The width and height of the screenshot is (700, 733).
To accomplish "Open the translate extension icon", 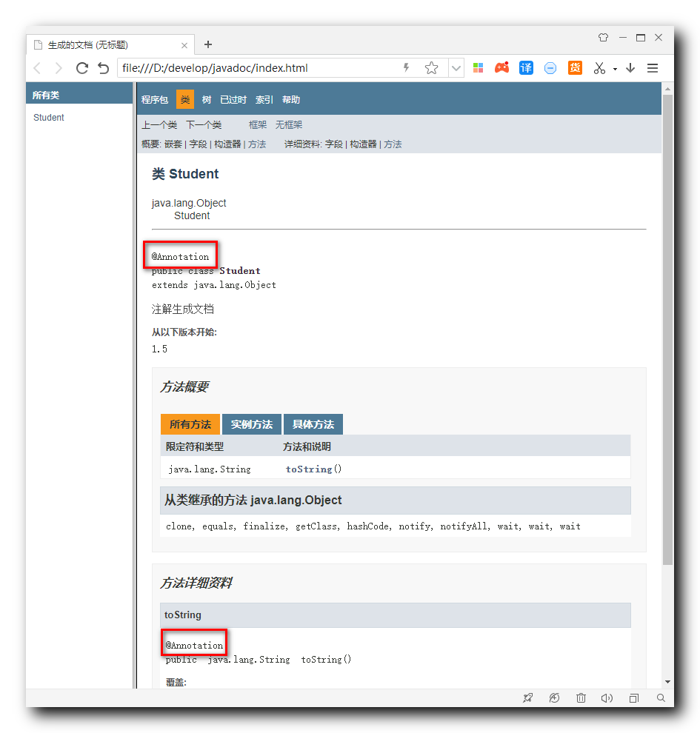I will tap(526, 68).
